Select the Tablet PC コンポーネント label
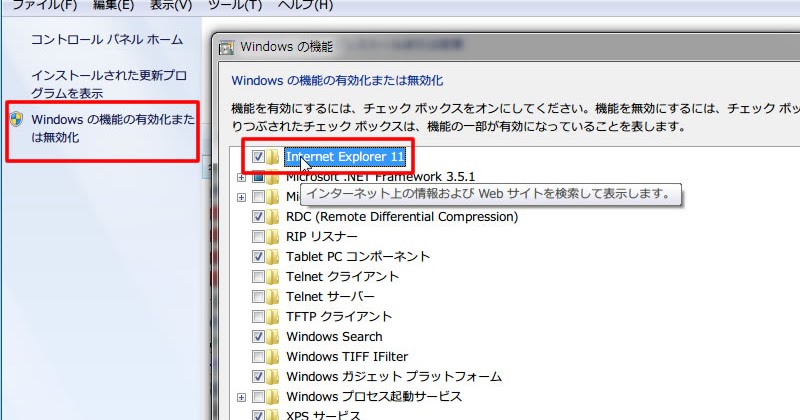 tap(358, 256)
